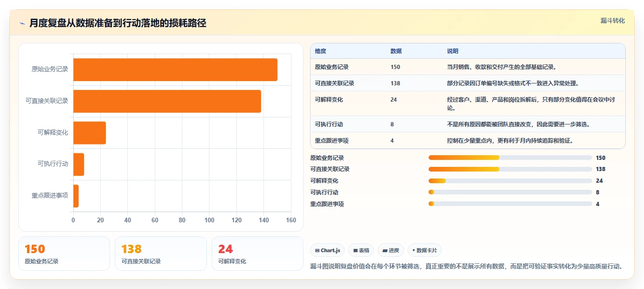
Task: Click the 可执行行动 bar in the chart
Action: (78, 164)
